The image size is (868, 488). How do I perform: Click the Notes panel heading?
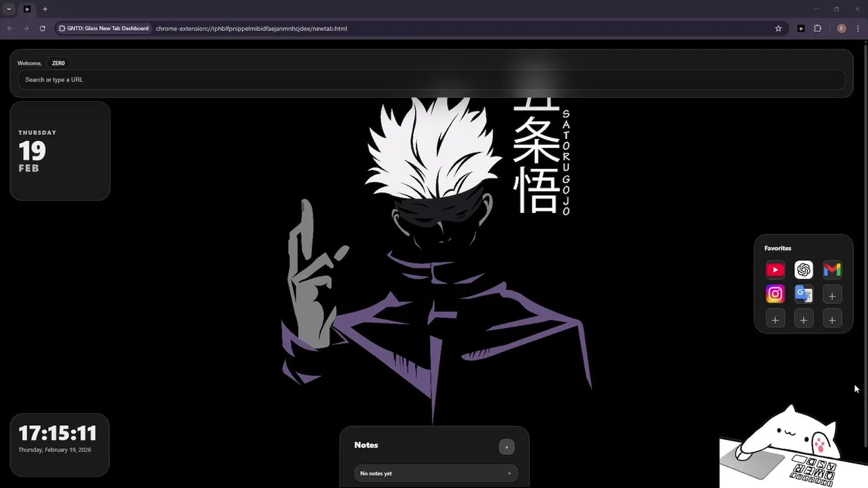pos(366,445)
